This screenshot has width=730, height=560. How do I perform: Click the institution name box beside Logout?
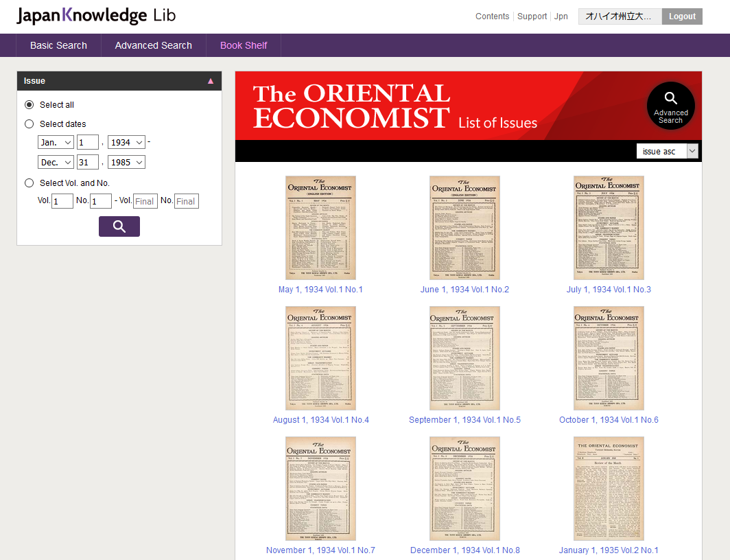click(620, 16)
